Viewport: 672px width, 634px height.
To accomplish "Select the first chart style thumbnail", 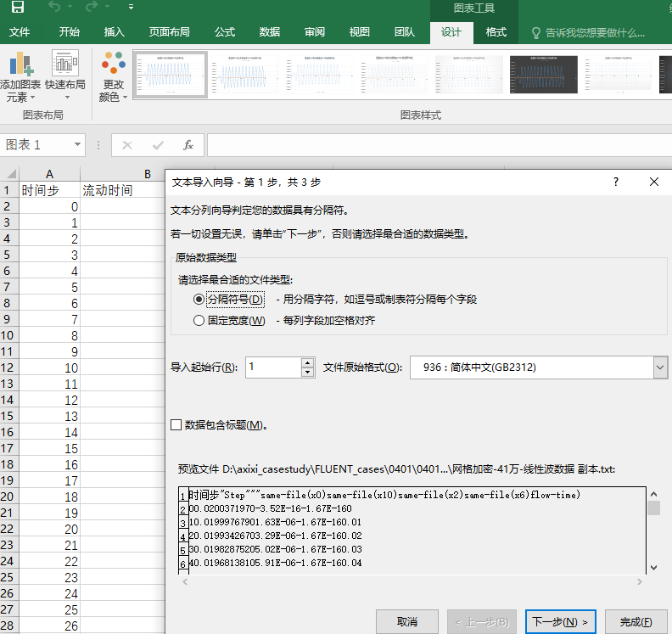I will click(x=171, y=75).
